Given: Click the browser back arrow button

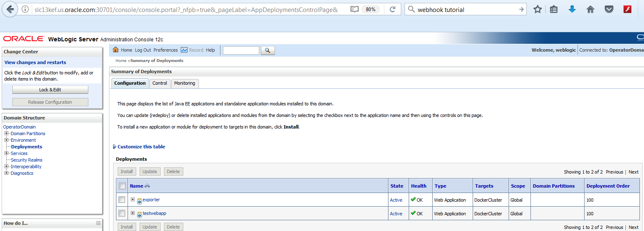Looking at the screenshot, I should click(9, 9).
